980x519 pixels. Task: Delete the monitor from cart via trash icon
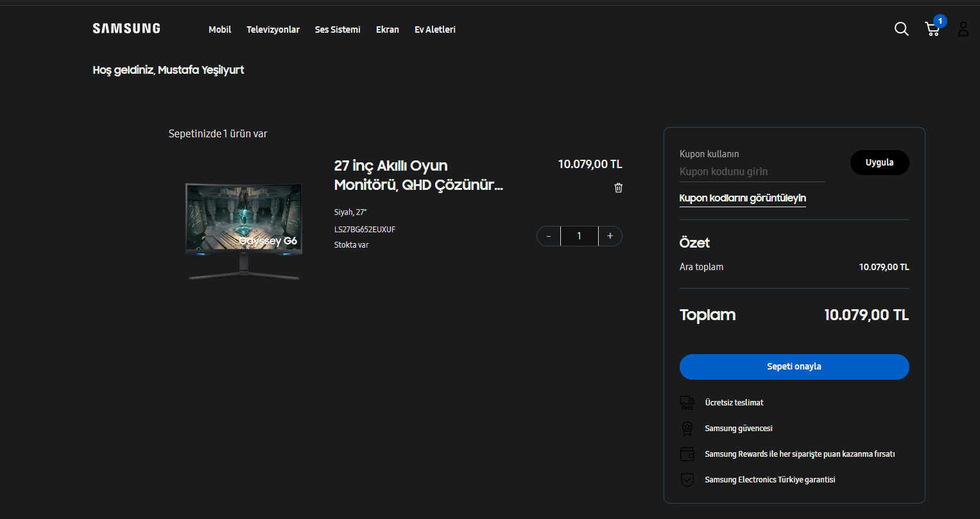tap(619, 188)
